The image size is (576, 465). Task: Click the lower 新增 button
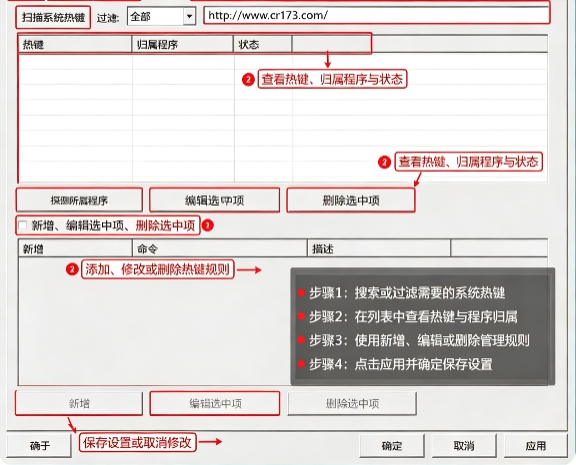[x=79, y=403]
